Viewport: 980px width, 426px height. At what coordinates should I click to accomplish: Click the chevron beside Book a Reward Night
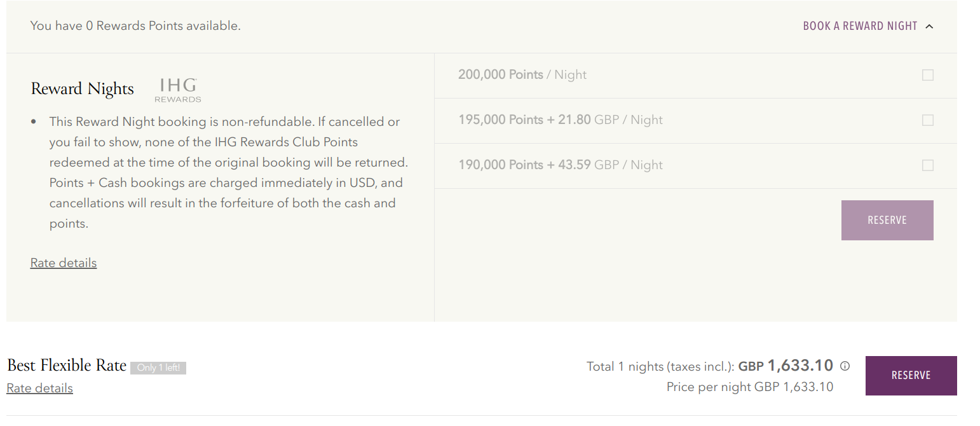pos(929,27)
